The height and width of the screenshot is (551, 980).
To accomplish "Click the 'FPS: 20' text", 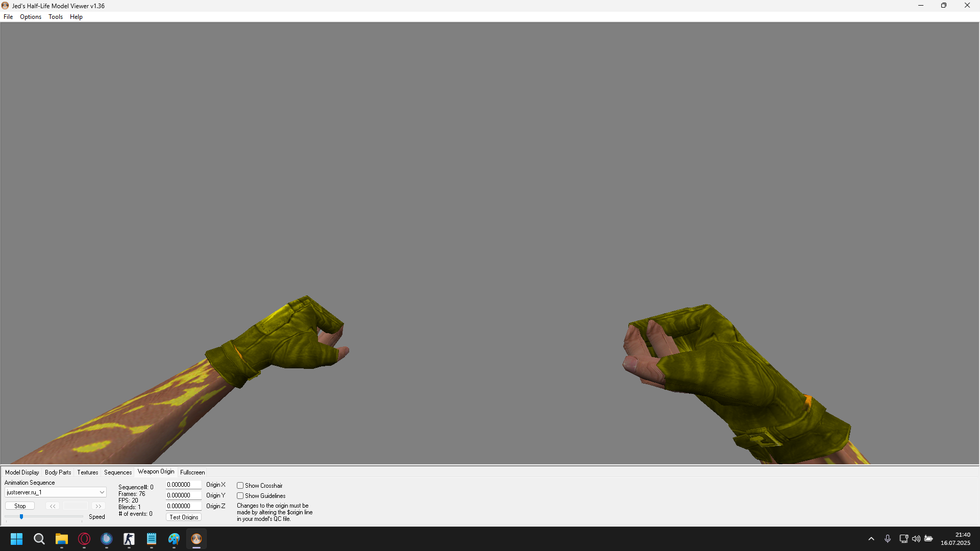I will tap(128, 500).
